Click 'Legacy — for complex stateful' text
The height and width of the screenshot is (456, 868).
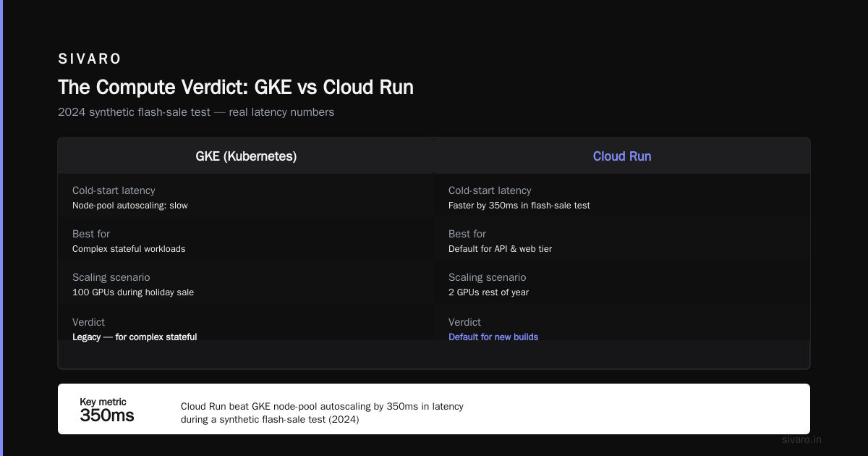tap(135, 337)
